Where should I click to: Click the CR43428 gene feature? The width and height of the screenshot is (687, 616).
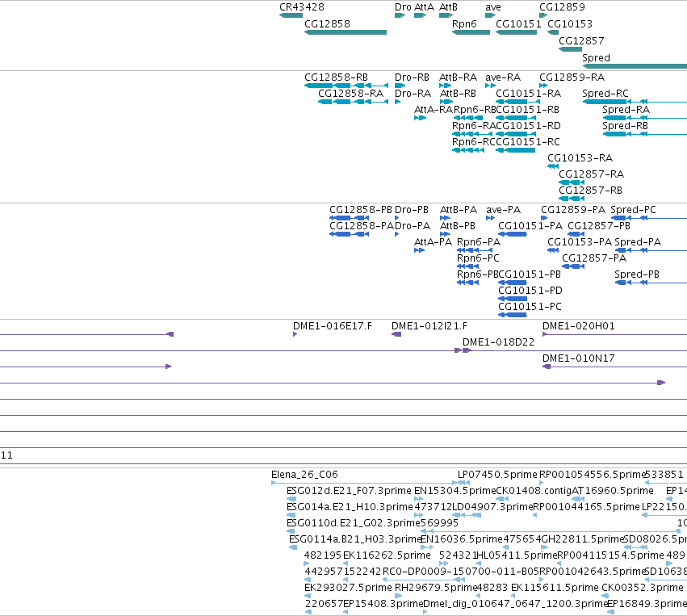[291, 15]
